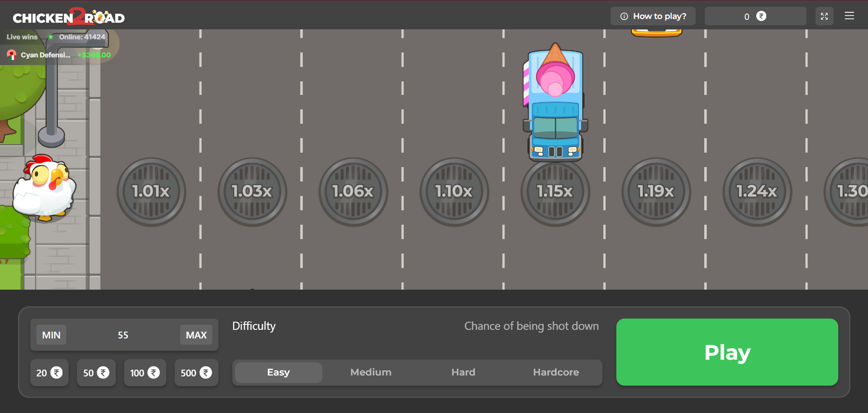Choose Hard difficulty level

[463, 372]
